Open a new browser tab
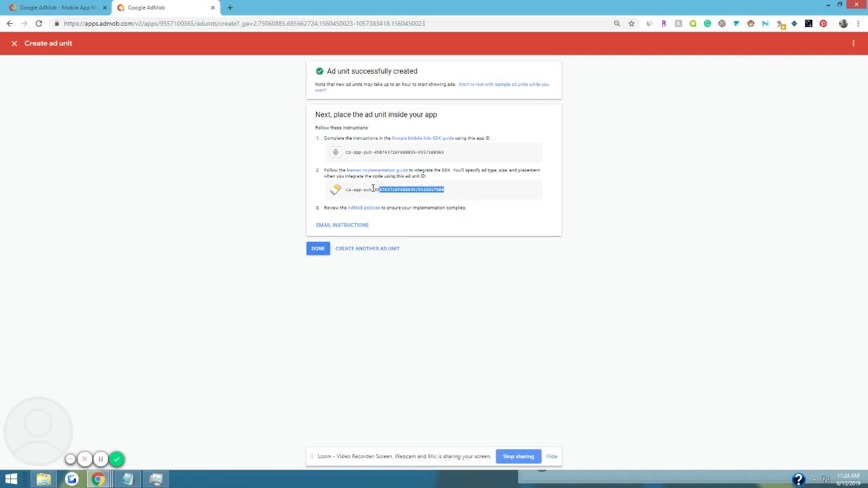The image size is (868, 488). [x=230, y=7]
